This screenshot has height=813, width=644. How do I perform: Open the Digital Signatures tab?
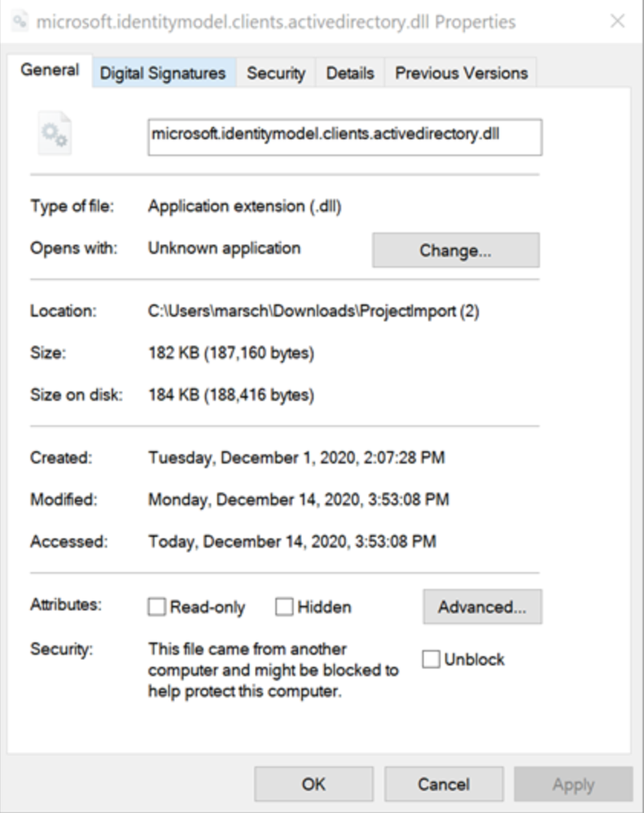pyautogui.click(x=163, y=73)
